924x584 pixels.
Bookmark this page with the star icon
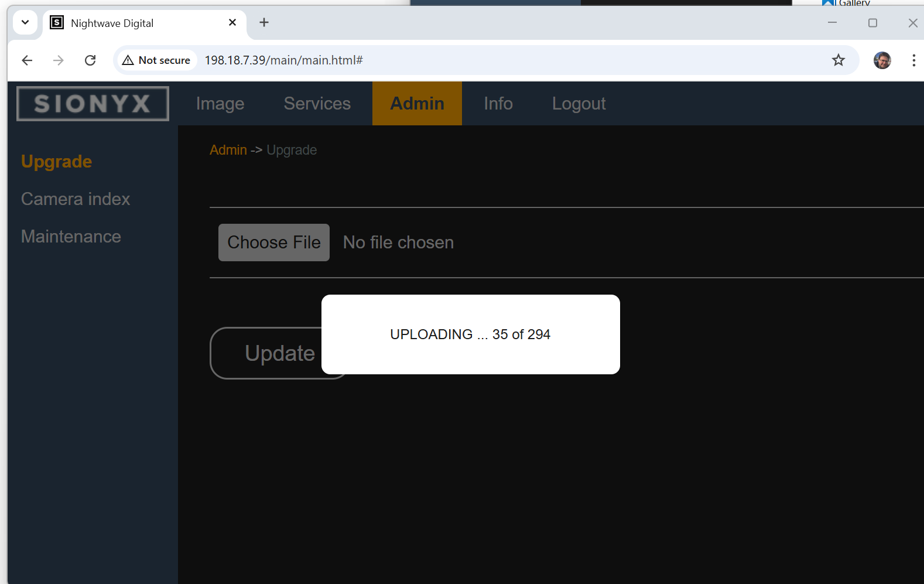point(838,60)
